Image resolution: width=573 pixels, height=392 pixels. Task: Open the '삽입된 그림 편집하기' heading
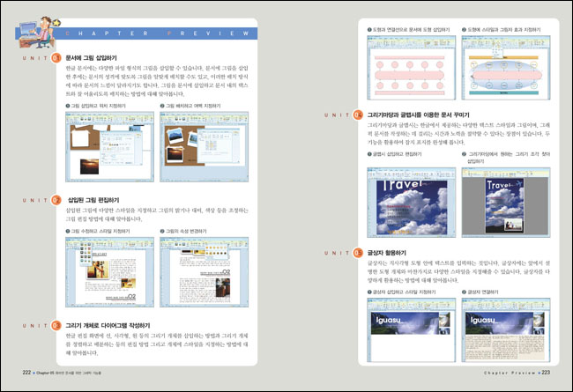click(99, 200)
